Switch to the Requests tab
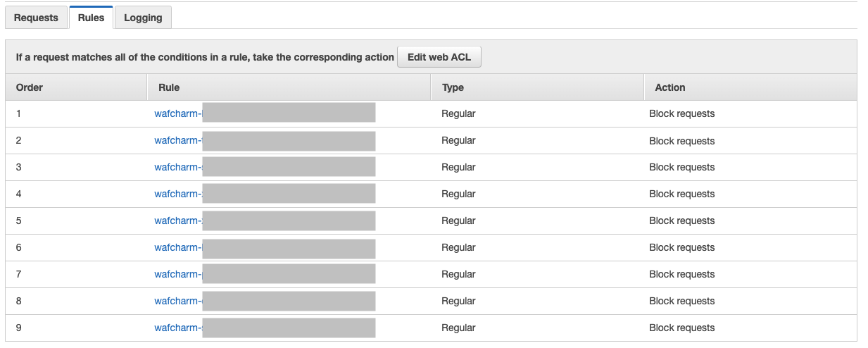Image resolution: width=868 pixels, height=348 pixels. point(36,18)
